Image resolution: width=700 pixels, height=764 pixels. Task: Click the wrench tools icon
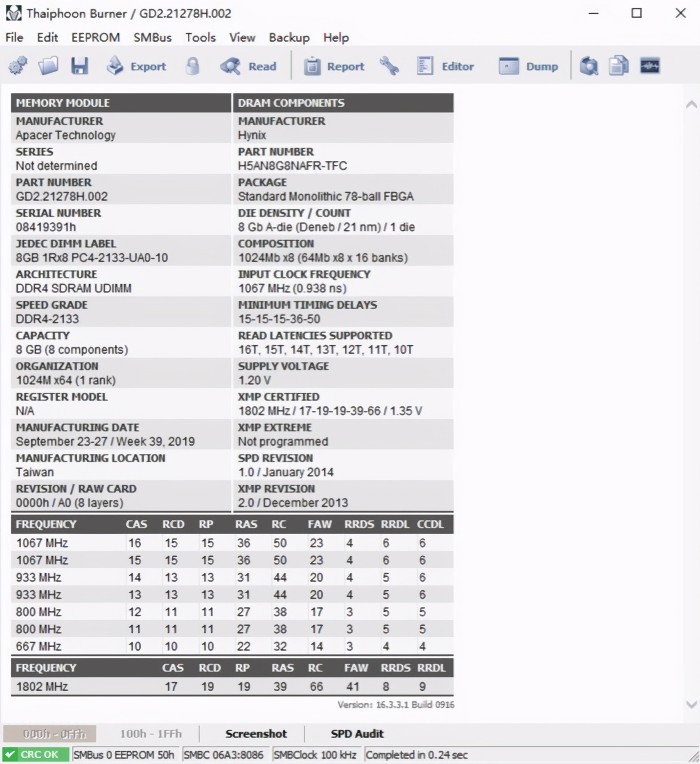pos(389,66)
